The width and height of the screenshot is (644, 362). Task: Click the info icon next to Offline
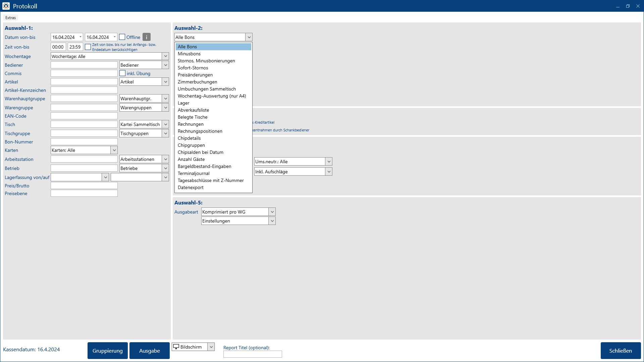tap(147, 37)
